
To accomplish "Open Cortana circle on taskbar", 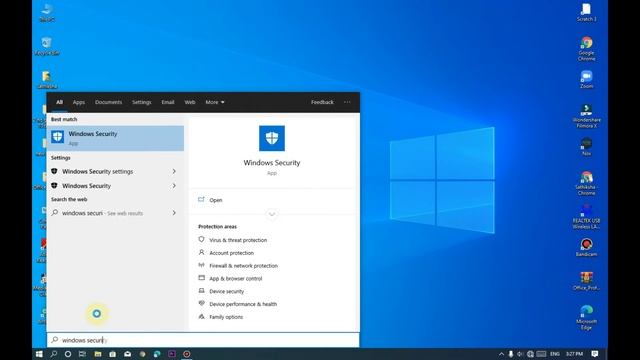I will click(68, 354).
